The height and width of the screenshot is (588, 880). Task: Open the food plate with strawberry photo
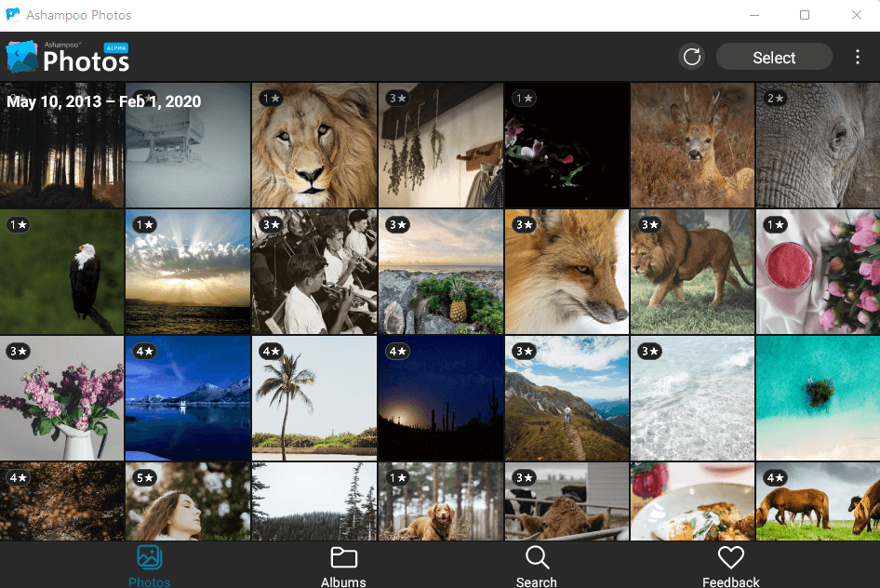click(692, 501)
